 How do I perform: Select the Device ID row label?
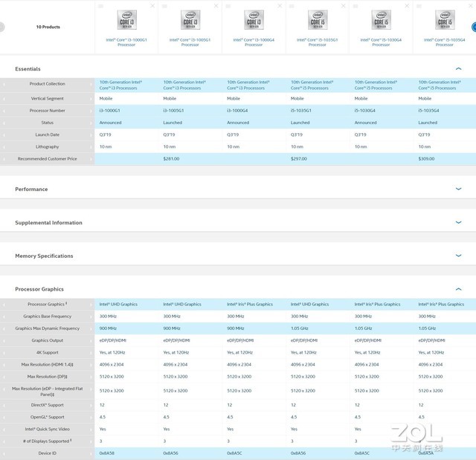[47, 453]
